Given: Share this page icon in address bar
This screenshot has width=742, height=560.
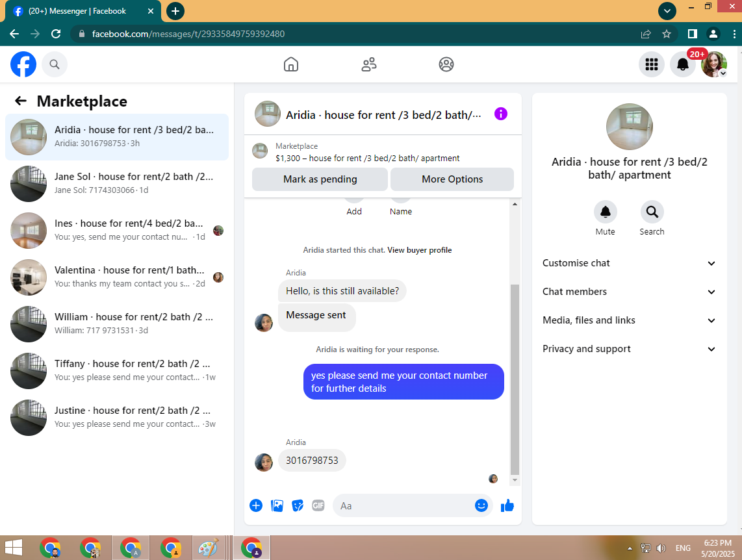Looking at the screenshot, I should [646, 34].
